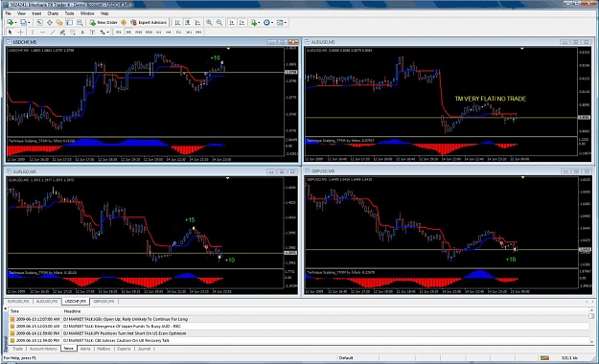Toggle Chart Shift button
The height and width of the screenshot is (364, 599).
point(242,23)
